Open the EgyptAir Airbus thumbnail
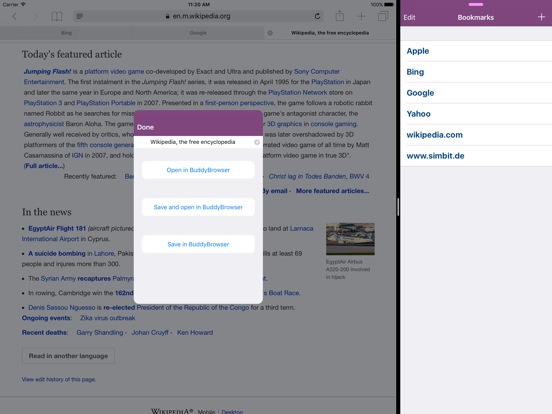Viewport: 552px width, 414px height. pos(350,239)
